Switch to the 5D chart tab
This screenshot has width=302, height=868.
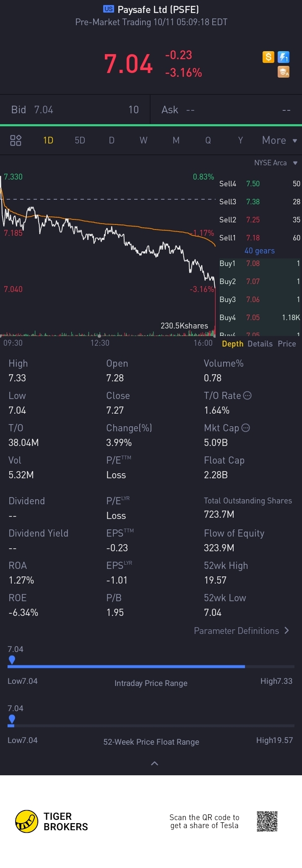(x=80, y=140)
